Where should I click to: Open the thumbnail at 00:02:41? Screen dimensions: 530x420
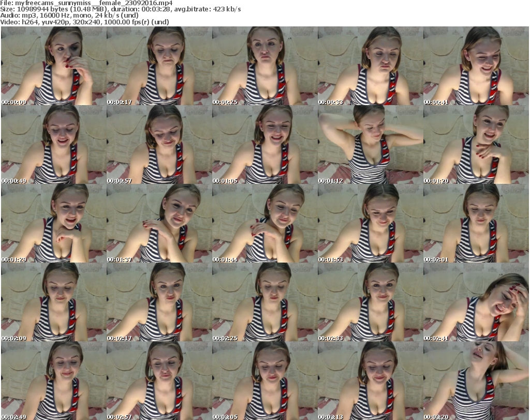(476, 302)
